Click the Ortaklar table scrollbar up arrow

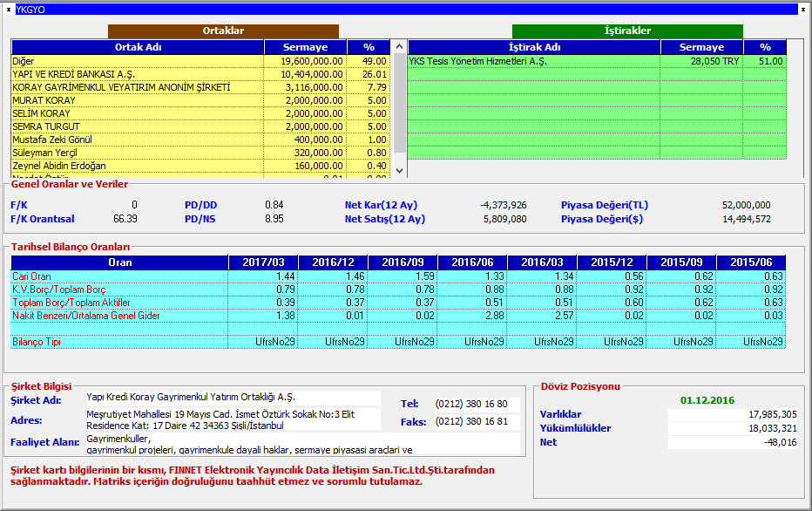(399, 46)
